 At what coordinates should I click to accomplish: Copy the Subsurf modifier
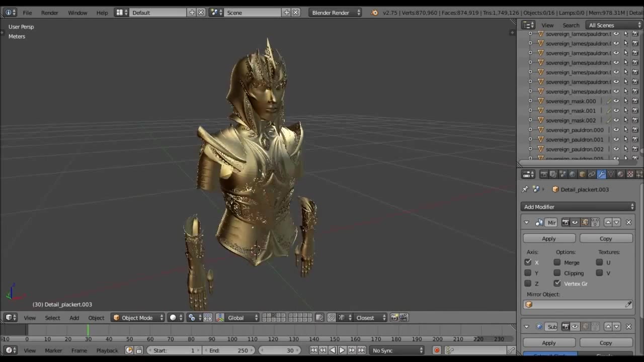(605, 342)
